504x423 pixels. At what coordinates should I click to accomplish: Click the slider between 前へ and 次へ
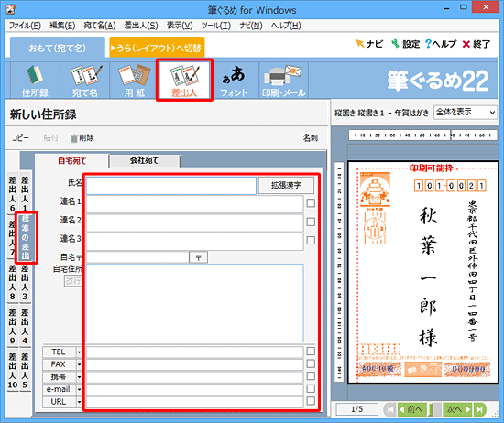pyautogui.click(x=434, y=409)
